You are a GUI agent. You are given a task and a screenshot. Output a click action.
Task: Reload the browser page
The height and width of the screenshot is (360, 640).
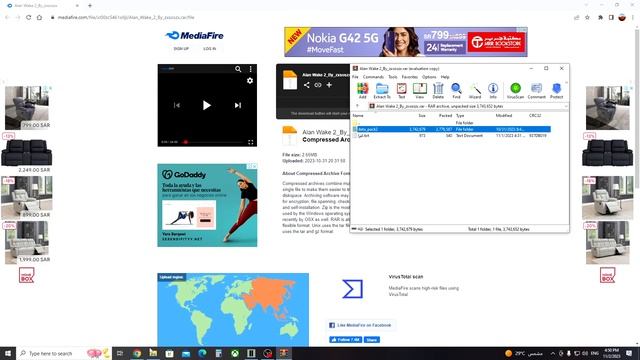[29, 18]
